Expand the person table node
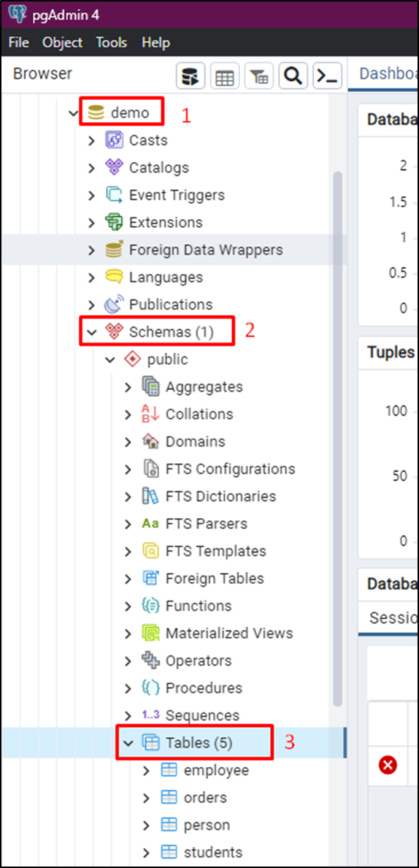 tap(146, 825)
